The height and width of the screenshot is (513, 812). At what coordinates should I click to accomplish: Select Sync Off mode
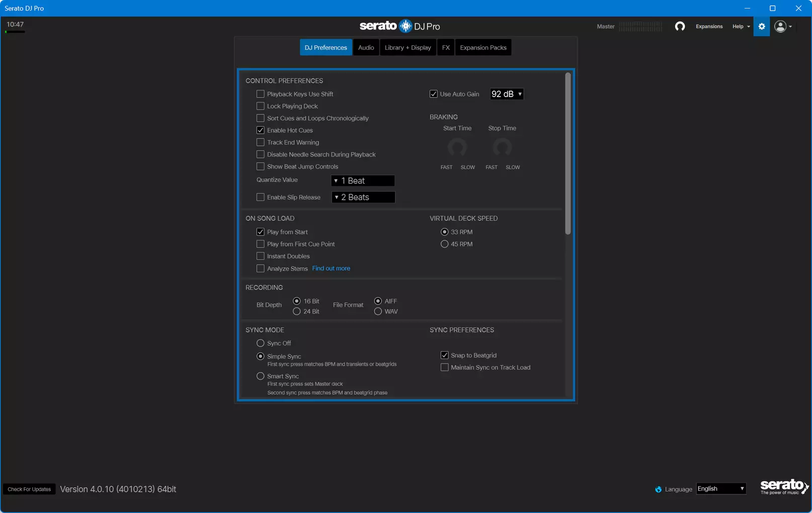pos(260,343)
